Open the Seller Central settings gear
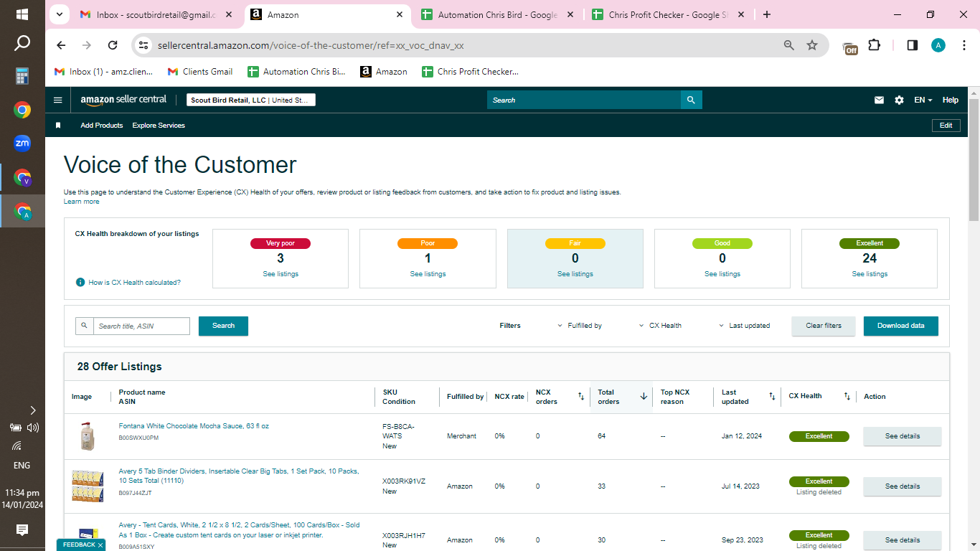Viewport: 980px width, 551px height. 899,100
